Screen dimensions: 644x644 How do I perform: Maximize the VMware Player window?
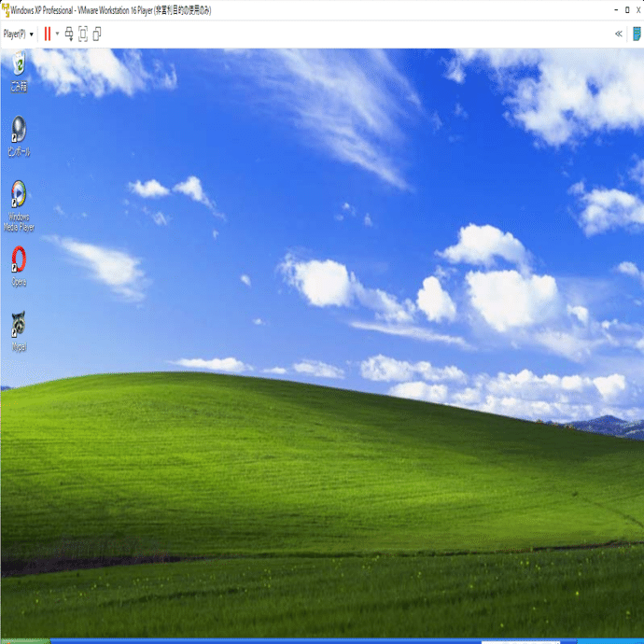pyautogui.click(x=627, y=10)
